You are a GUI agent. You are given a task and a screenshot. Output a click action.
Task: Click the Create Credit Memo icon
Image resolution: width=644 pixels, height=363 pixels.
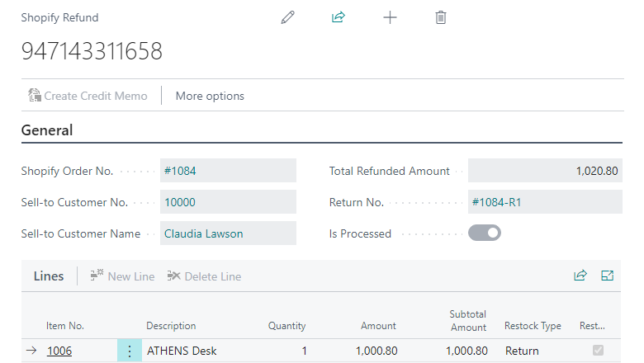(35, 96)
